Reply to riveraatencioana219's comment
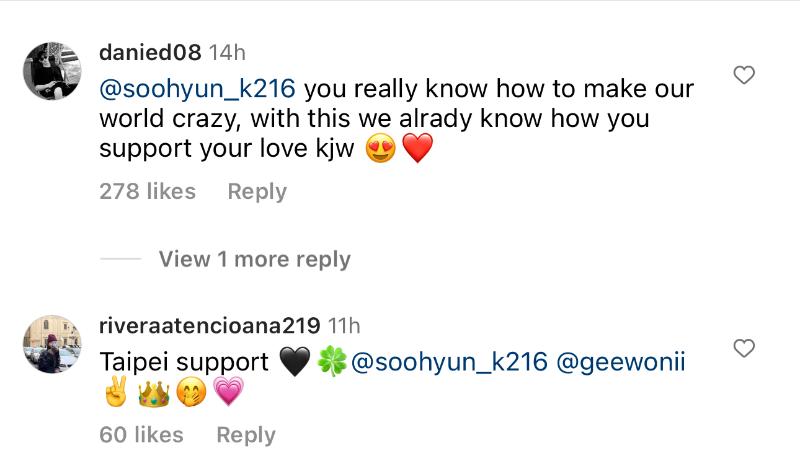The width and height of the screenshot is (800, 469). [246, 434]
